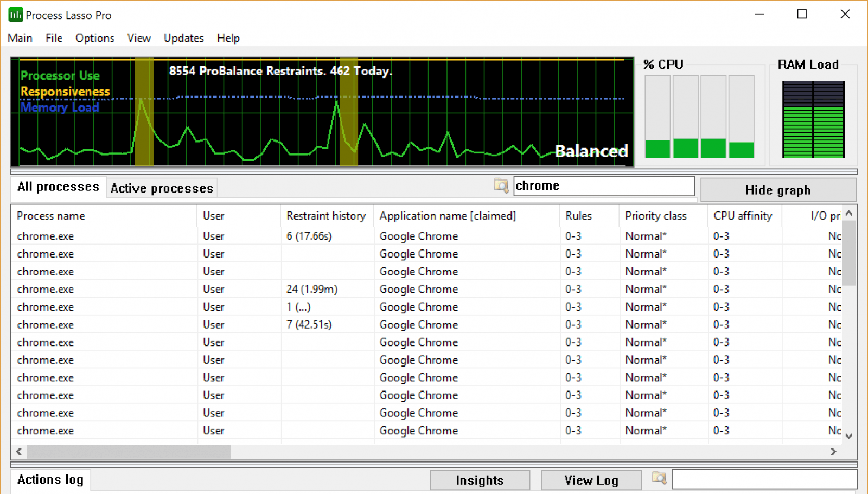
Task: Click the View Log button
Action: tap(591, 480)
